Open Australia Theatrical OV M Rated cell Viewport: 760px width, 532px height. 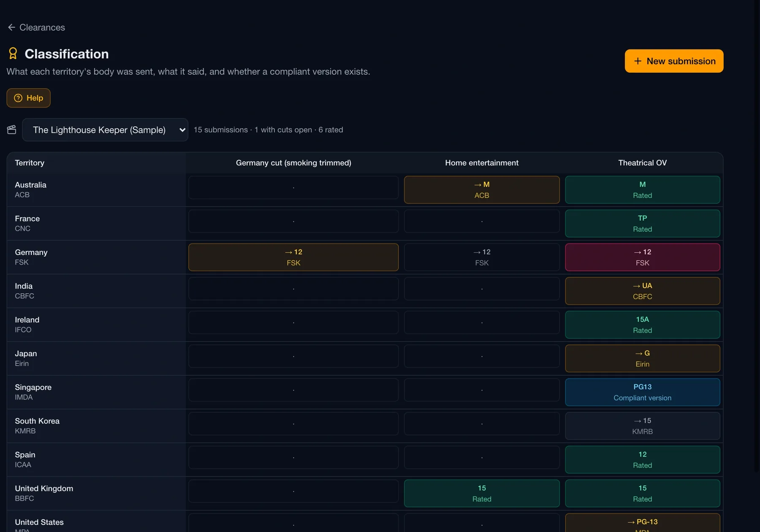click(x=642, y=190)
